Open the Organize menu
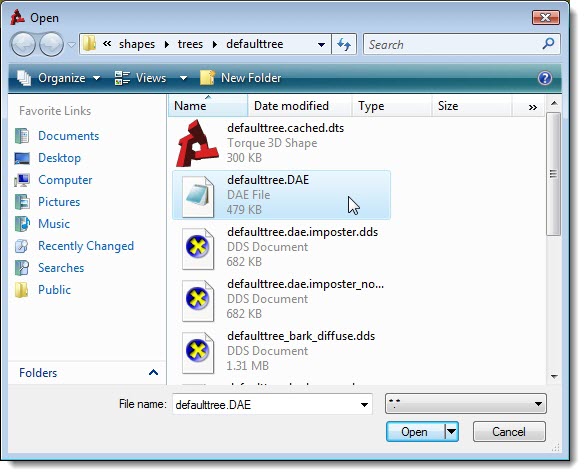Image resolution: width=585 pixels, height=476 pixels. [59, 78]
